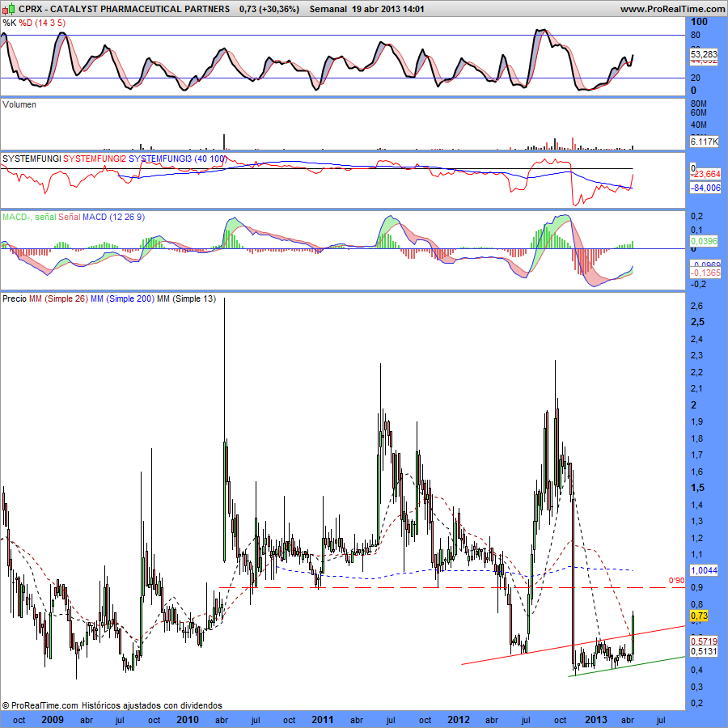Viewport: 728px width, 728px height.
Task: Click the Precio panel label
Action: [15, 298]
